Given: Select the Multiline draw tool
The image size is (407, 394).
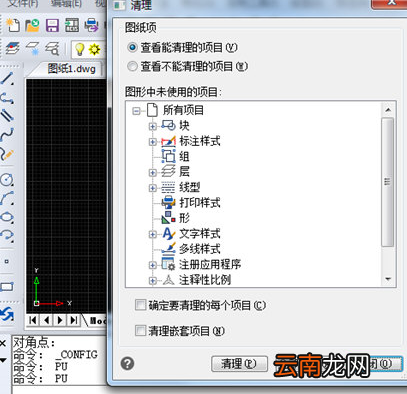Looking at the screenshot, I should (7, 115).
